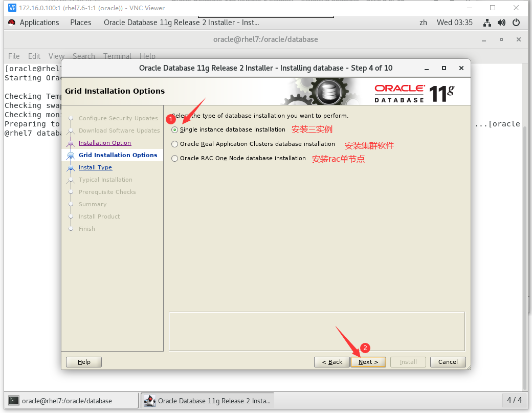Click the VNC Viewer logo icon

pyautogui.click(x=12, y=8)
